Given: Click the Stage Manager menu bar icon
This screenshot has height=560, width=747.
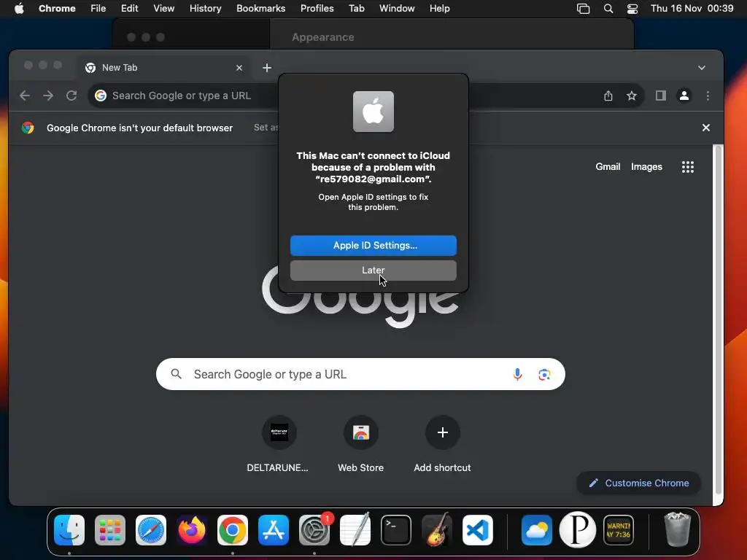Looking at the screenshot, I should (583, 8).
